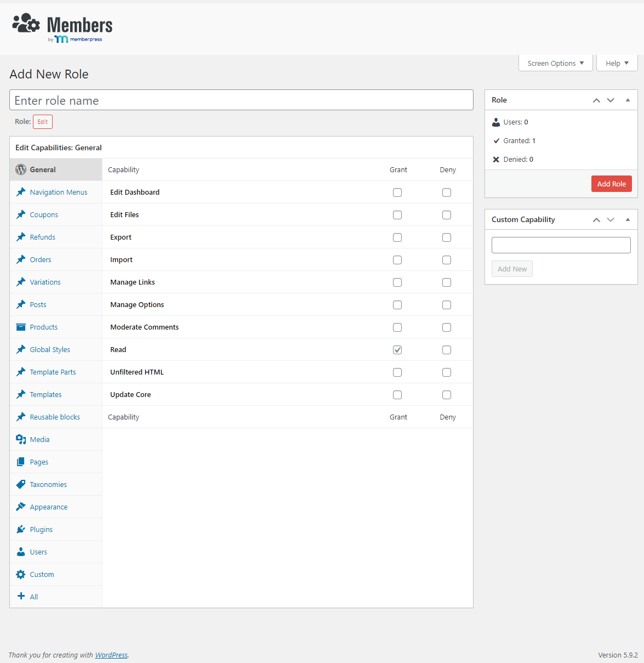Click the pin icon beside Posts

pyautogui.click(x=21, y=304)
